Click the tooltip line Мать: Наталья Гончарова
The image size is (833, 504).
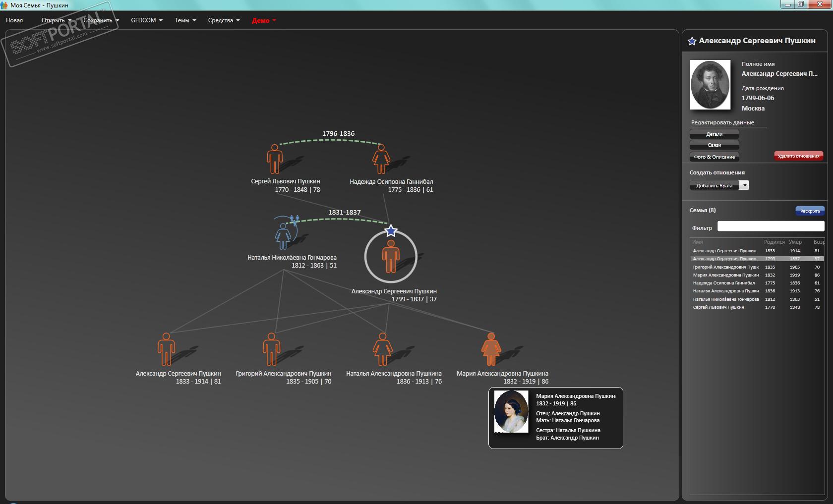pyautogui.click(x=568, y=420)
